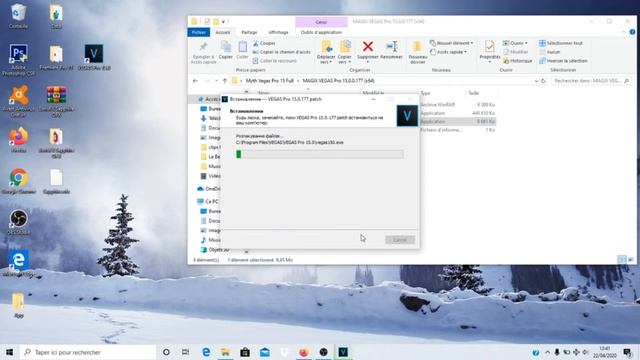
Task: Click the Cancel button in patch installer
Action: click(x=400, y=240)
